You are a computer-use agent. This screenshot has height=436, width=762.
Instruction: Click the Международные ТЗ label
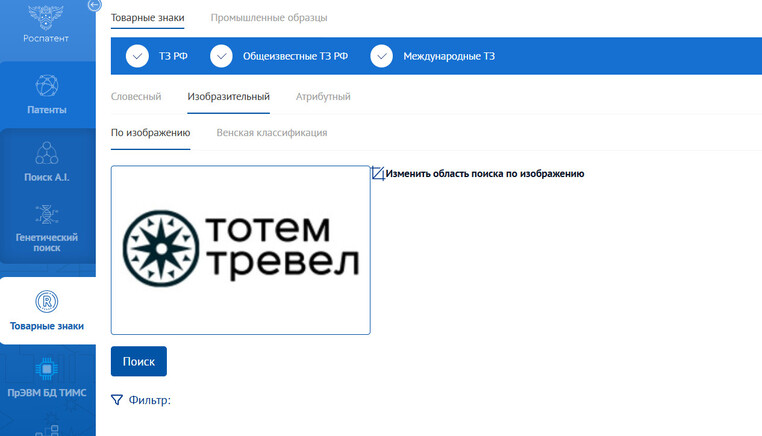pos(449,56)
